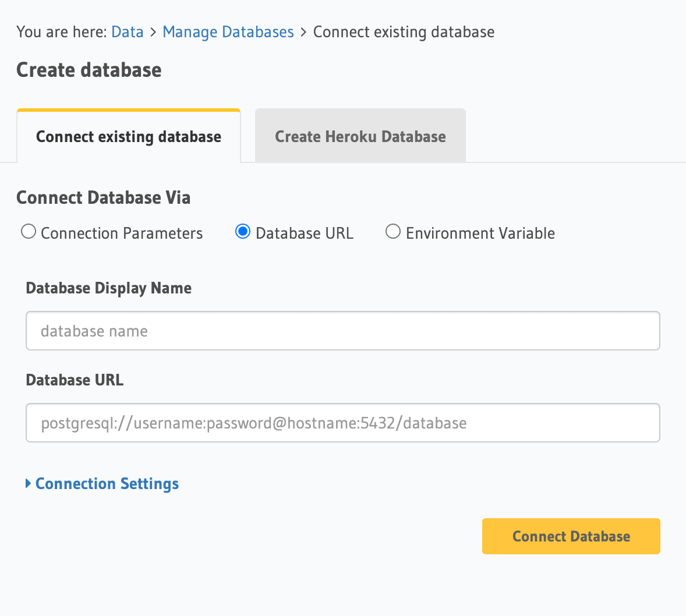Screen dimensions: 686x616
Task: Go to Manage Databases breadcrumb link
Action: (x=228, y=31)
